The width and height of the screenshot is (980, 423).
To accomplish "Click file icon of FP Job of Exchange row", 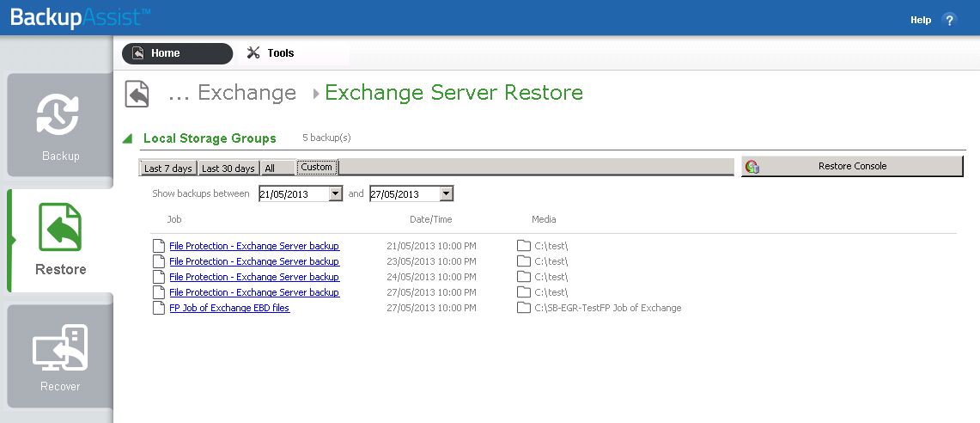I will pyautogui.click(x=159, y=308).
